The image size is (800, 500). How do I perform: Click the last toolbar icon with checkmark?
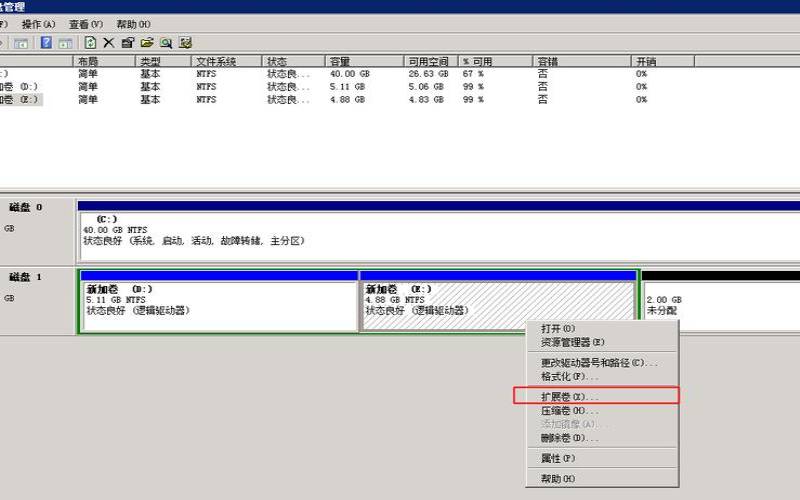tap(185, 42)
